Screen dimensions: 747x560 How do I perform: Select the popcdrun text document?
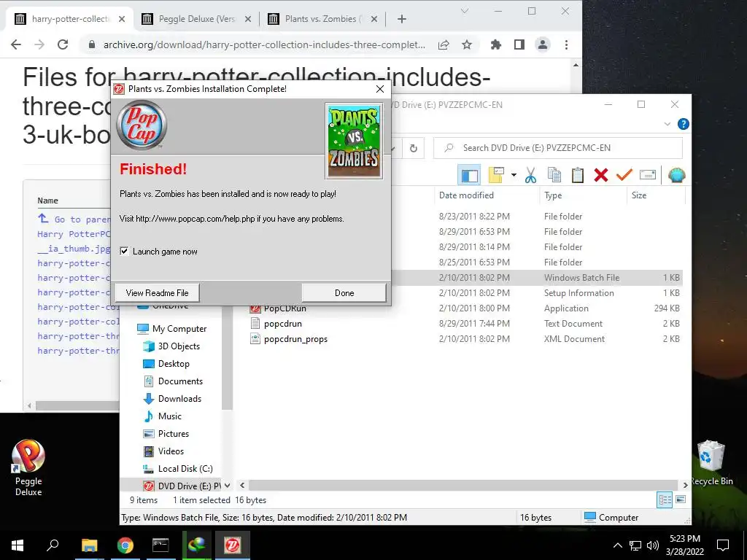coord(282,324)
